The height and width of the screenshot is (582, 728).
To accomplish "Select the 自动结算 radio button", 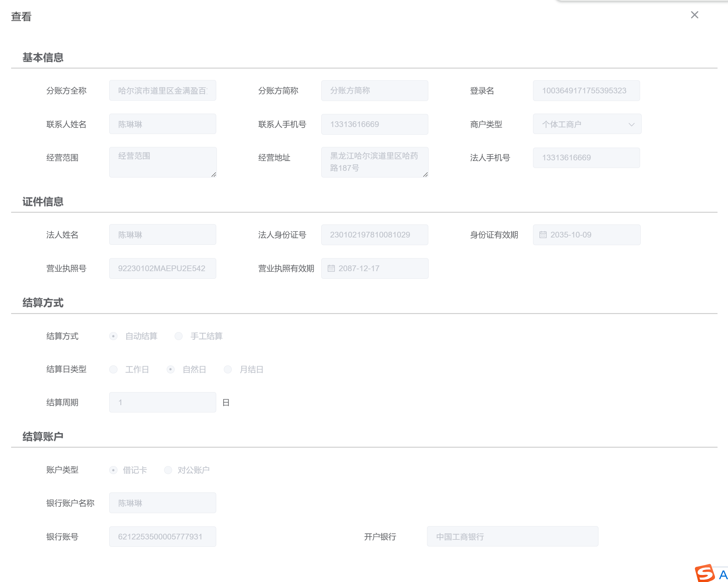I will coord(113,336).
